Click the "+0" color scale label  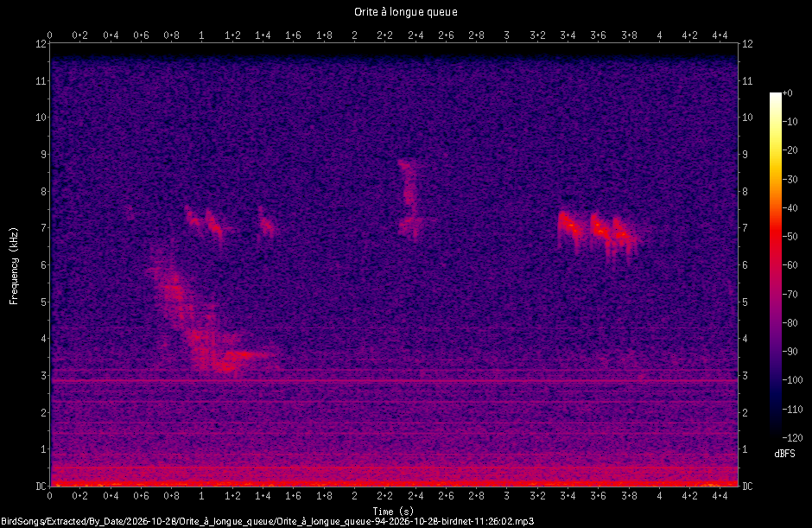pos(787,93)
